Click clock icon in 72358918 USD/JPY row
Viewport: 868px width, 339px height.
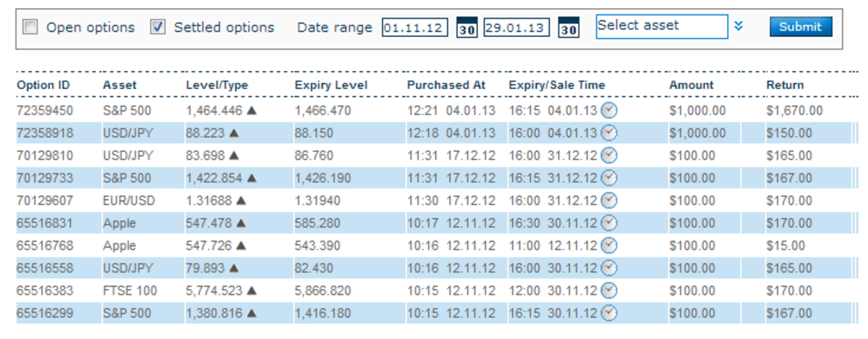(610, 133)
